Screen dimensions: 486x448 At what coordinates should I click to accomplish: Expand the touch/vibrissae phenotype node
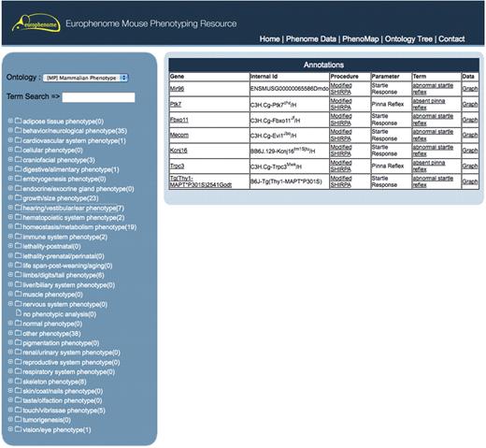(10, 410)
